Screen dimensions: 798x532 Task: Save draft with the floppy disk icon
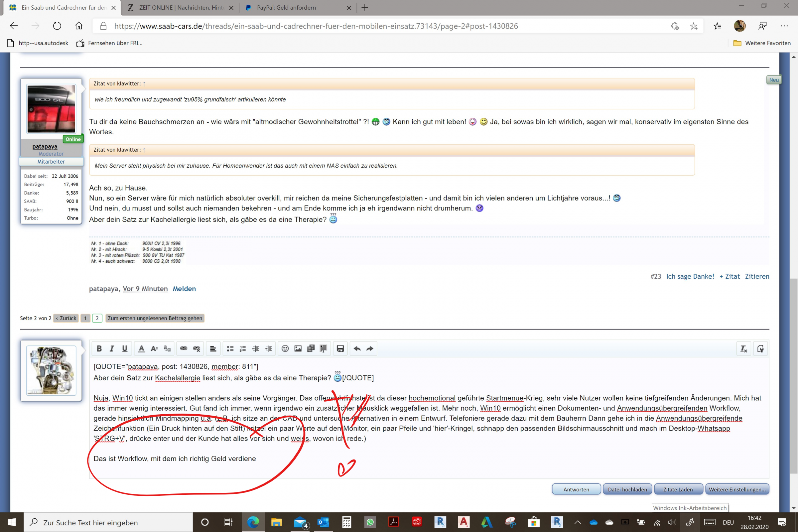pos(340,348)
